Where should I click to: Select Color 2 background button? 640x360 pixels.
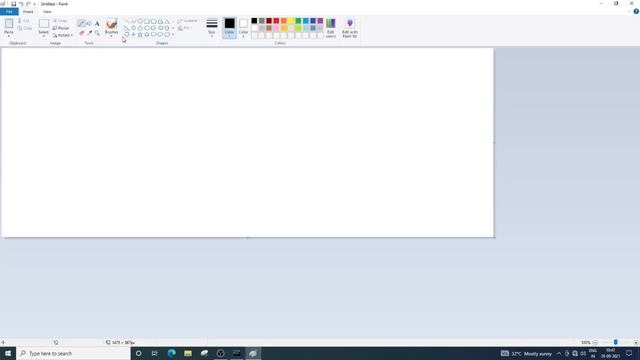[x=243, y=28]
